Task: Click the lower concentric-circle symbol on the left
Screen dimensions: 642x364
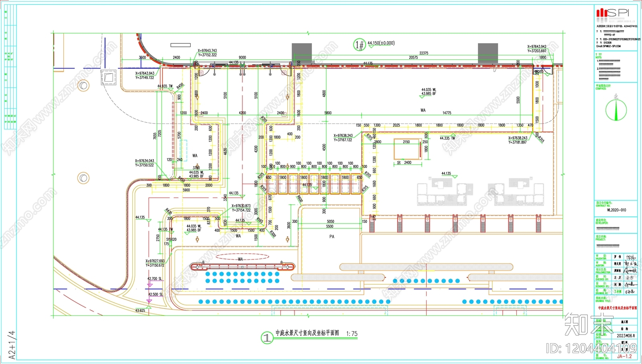Action: pos(83,178)
